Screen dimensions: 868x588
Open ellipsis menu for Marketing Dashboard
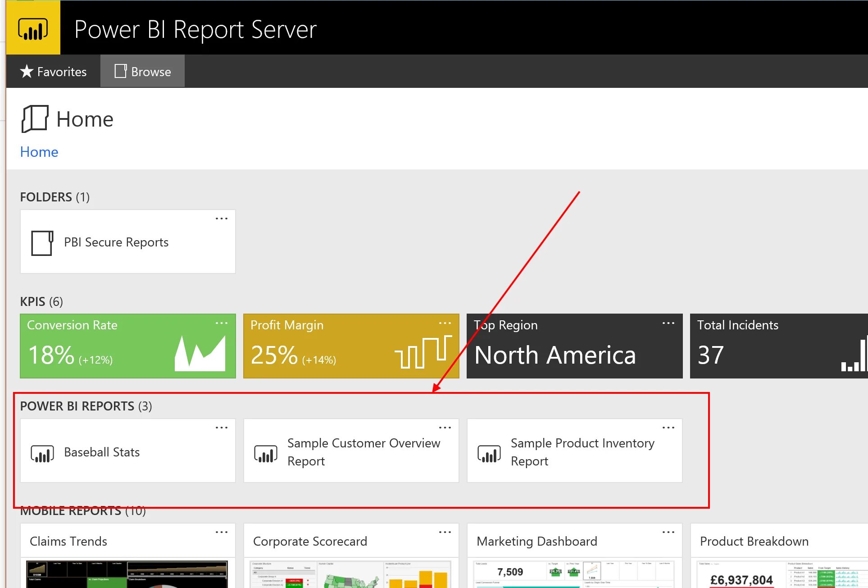668,532
